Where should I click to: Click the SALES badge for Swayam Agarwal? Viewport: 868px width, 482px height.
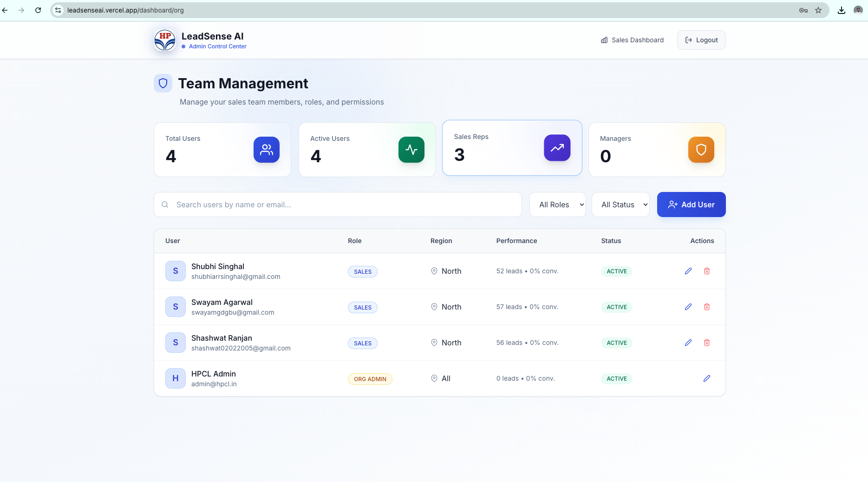pyautogui.click(x=363, y=307)
